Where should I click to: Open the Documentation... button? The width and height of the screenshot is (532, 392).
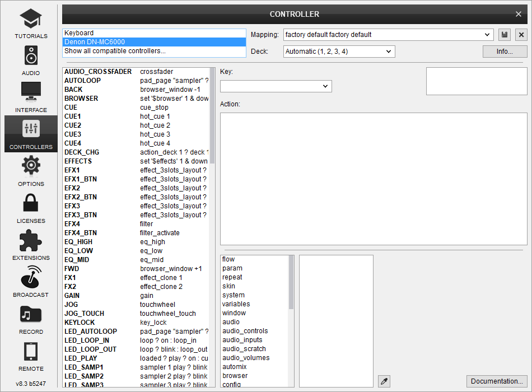(497, 381)
